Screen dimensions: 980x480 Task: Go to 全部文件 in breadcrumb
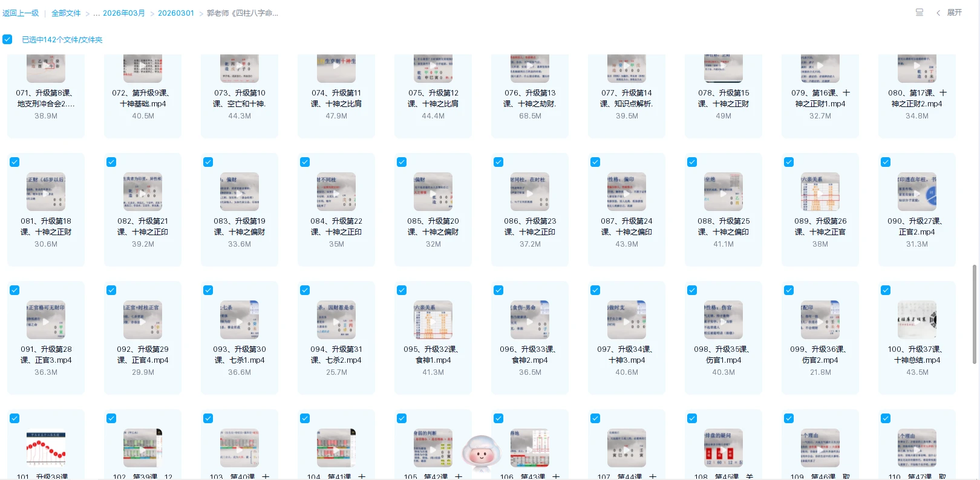tap(66, 13)
